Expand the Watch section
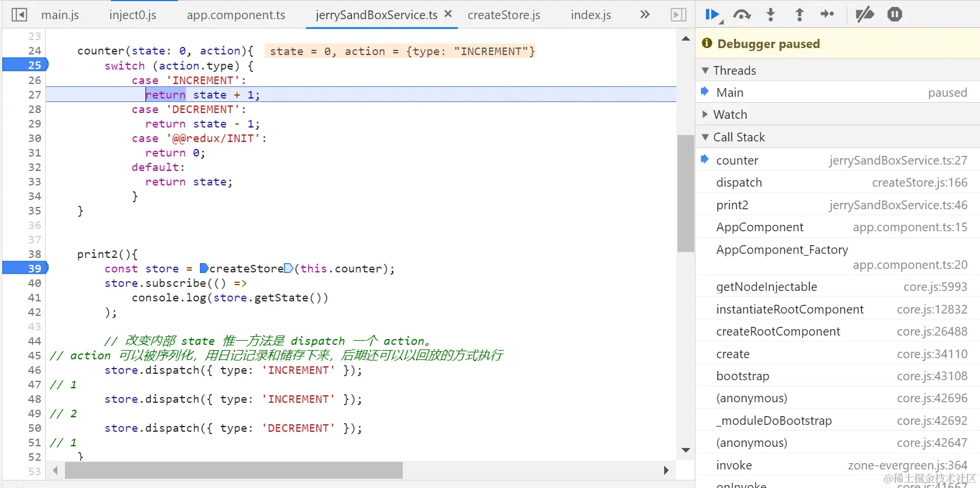This screenshot has width=980, height=488. coord(837,115)
